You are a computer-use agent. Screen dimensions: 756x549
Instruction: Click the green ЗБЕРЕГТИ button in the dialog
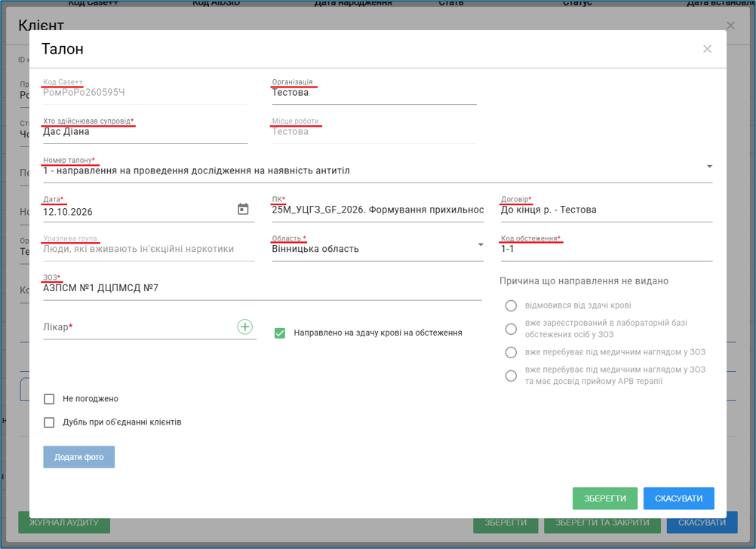(605, 498)
